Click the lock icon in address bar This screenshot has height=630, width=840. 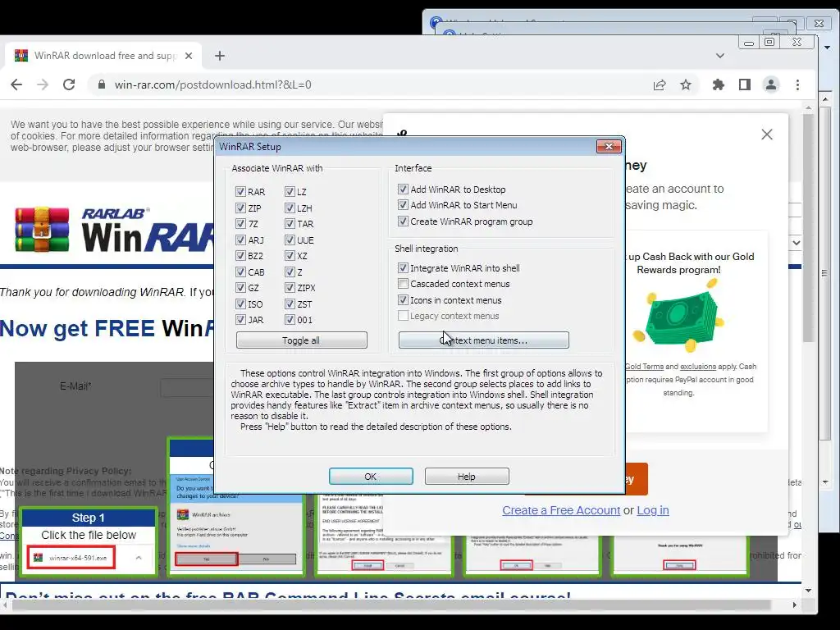click(x=101, y=84)
